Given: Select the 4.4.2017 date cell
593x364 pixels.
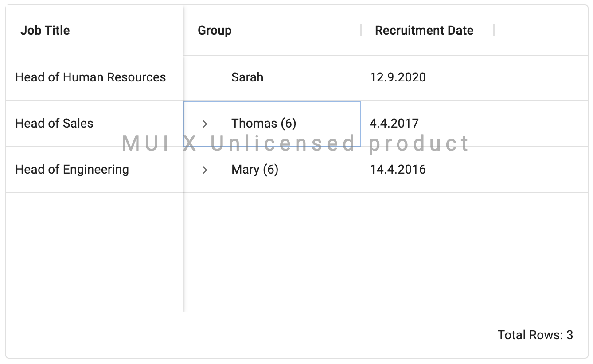Looking at the screenshot, I should (427, 124).
